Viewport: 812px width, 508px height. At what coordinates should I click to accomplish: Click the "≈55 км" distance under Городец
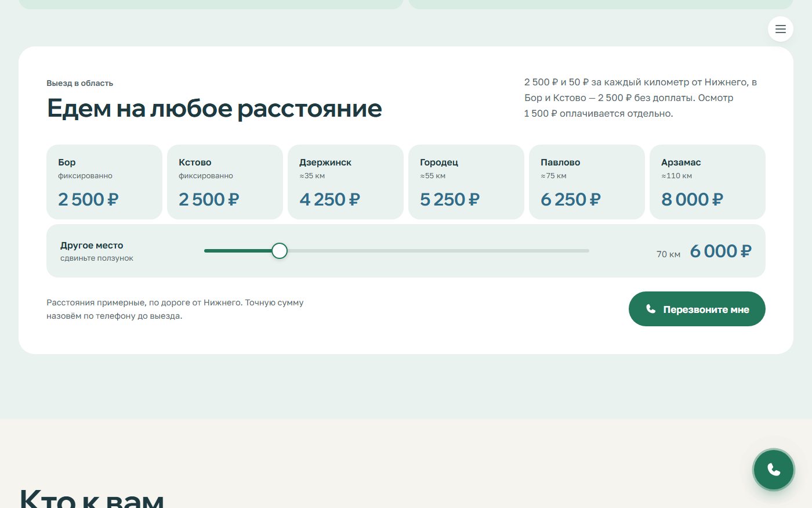point(433,176)
